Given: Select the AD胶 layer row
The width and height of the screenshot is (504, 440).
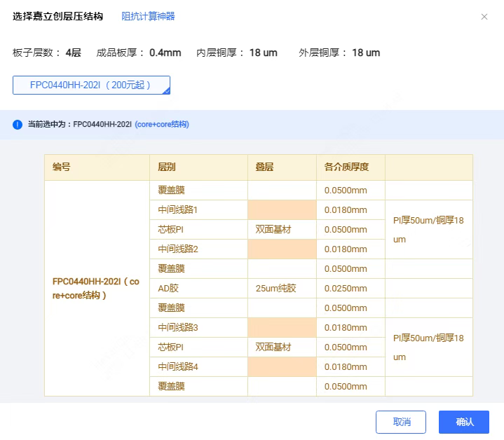Looking at the screenshot, I should point(168,289).
